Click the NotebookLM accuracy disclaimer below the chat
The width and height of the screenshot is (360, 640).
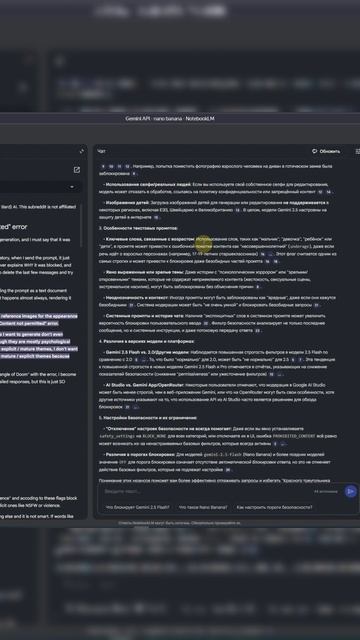(x=180, y=523)
